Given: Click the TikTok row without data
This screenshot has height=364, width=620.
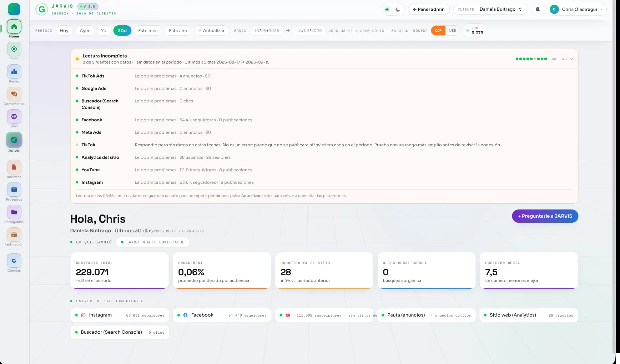Looking at the screenshot, I should pos(324,145).
